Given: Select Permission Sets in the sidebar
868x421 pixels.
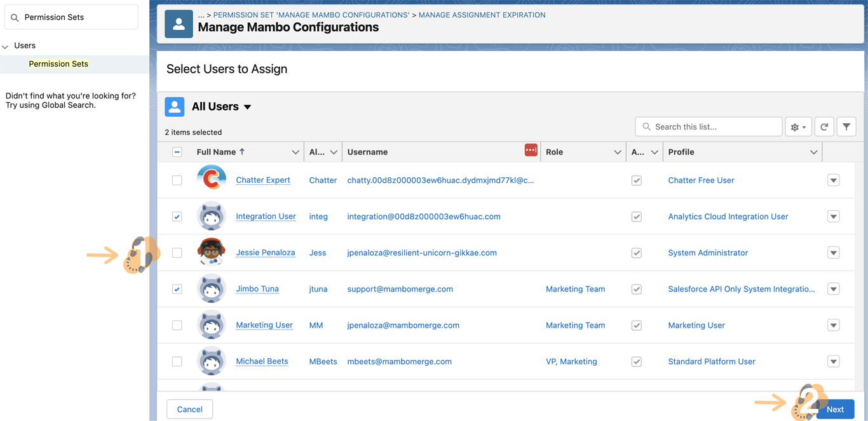Looking at the screenshot, I should tap(58, 64).
